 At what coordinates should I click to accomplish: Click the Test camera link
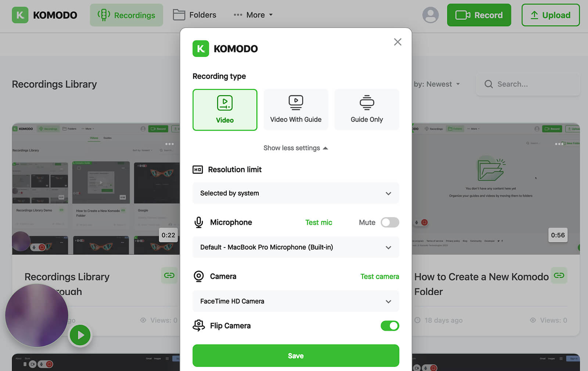pos(380,277)
